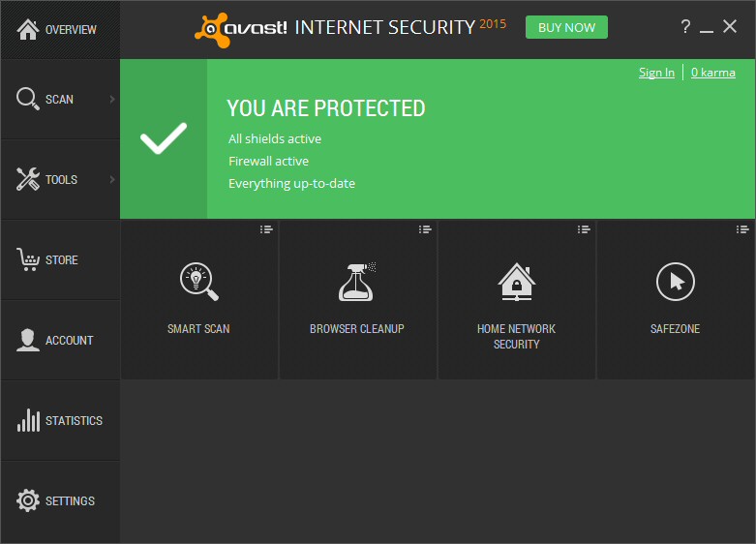Open Browser Cleanup spray bottle icon
The image size is (756, 544).
357,282
